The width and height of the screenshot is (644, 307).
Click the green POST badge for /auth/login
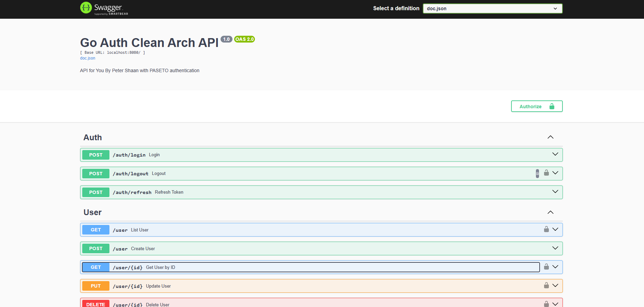pyautogui.click(x=96, y=155)
